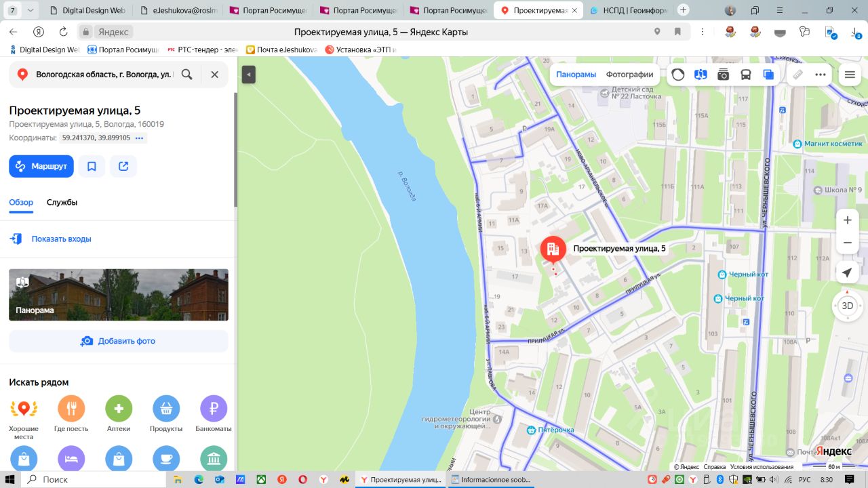This screenshot has height=488, width=868.
Task: Go back with browser back arrow
Action: (x=13, y=32)
